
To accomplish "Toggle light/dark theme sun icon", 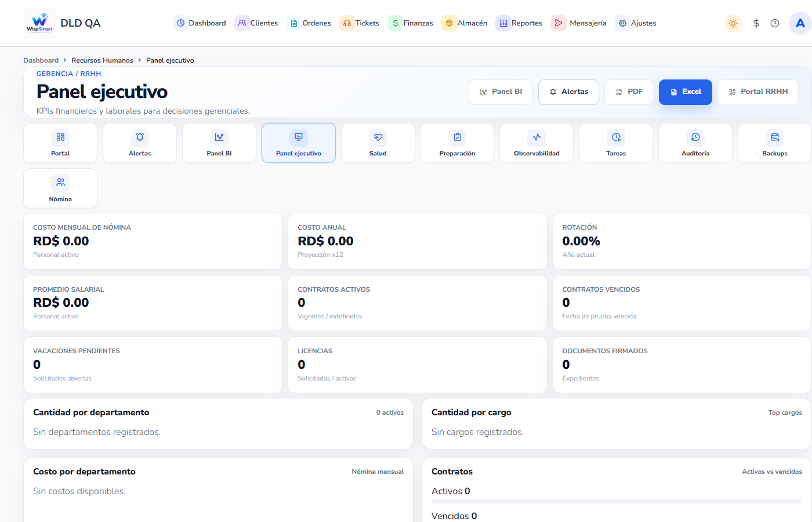I will tap(733, 23).
